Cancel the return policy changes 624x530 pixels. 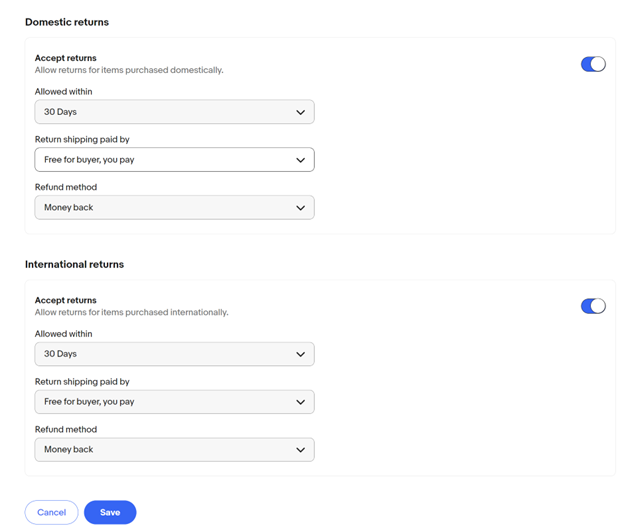coord(52,512)
